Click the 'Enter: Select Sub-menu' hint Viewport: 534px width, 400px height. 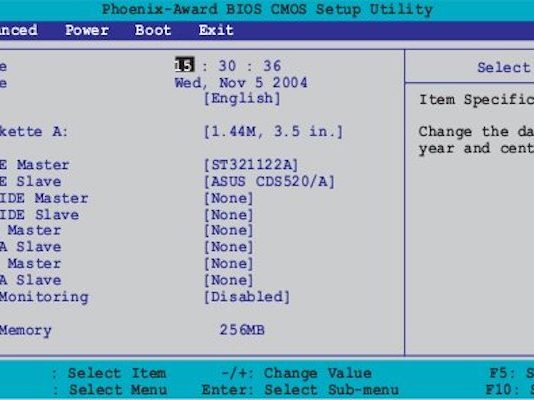click(x=300, y=390)
